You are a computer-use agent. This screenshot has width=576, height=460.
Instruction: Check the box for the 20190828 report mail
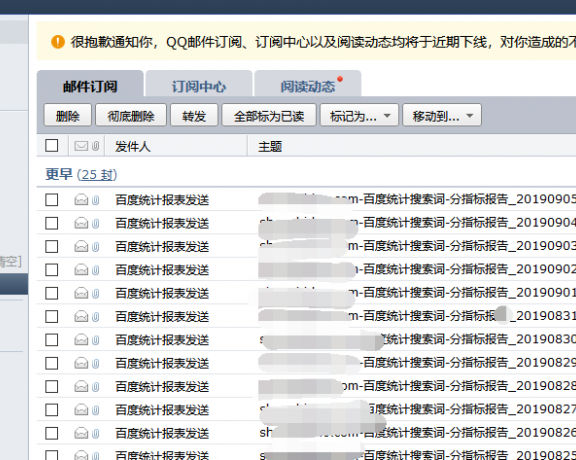51,387
